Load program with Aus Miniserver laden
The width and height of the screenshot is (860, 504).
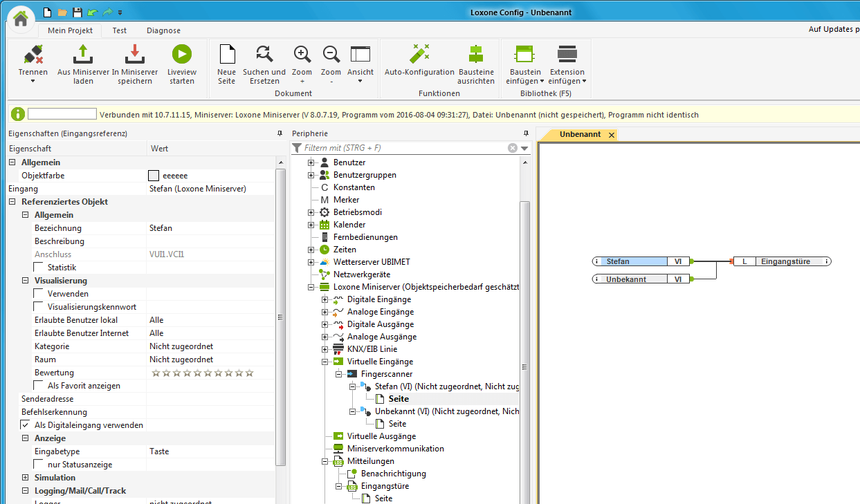(83, 55)
